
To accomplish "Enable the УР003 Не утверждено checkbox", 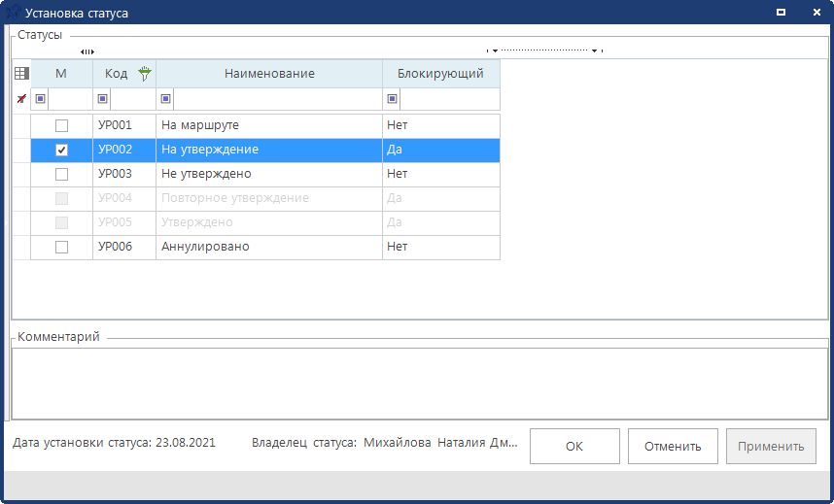I will pos(61,175).
